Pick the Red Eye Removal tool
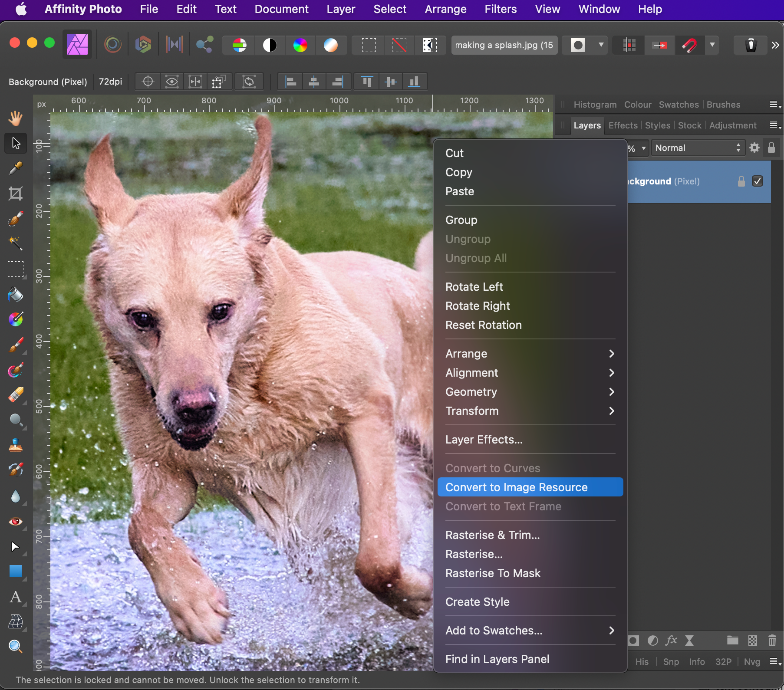Image resolution: width=784 pixels, height=690 pixels. [x=16, y=521]
